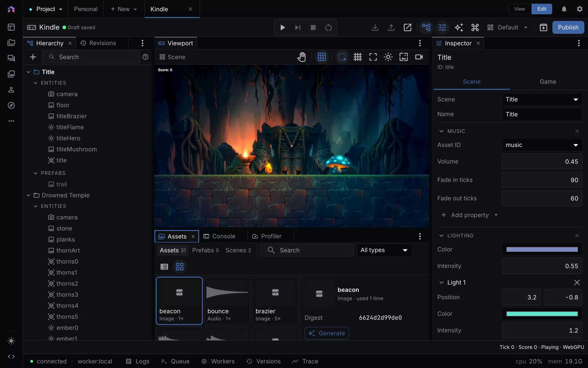Open the command palette icon
The width and height of the screenshot is (588, 368).
(475, 27)
